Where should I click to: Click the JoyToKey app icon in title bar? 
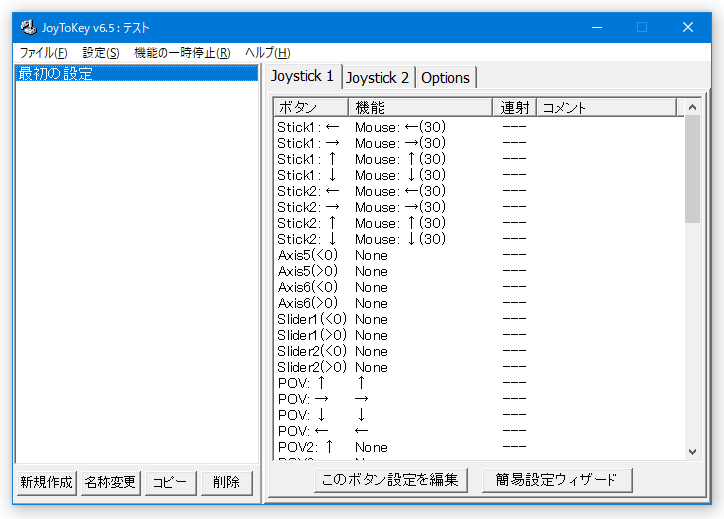point(29,28)
